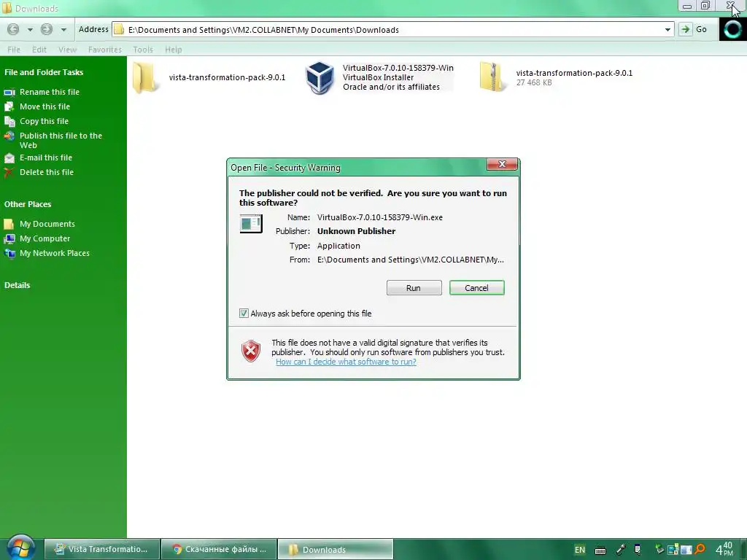Click the red Delete X icon
Image resolution: width=747 pixels, height=560 pixels.
pyautogui.click(x=9, y=172)
